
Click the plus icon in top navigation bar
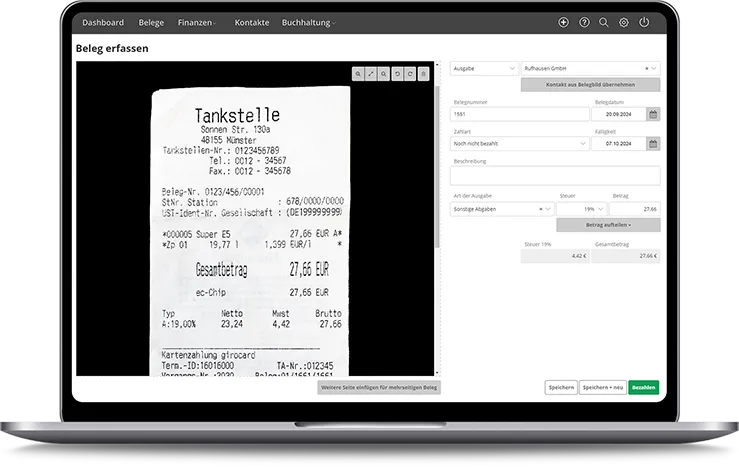(563, 22)
